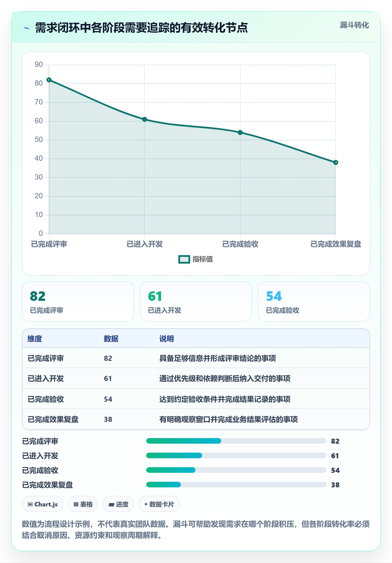Image resolution: width=392 pixels, height=563 pixels.
Task: Click the Chart.js chip
Action: 43,504
